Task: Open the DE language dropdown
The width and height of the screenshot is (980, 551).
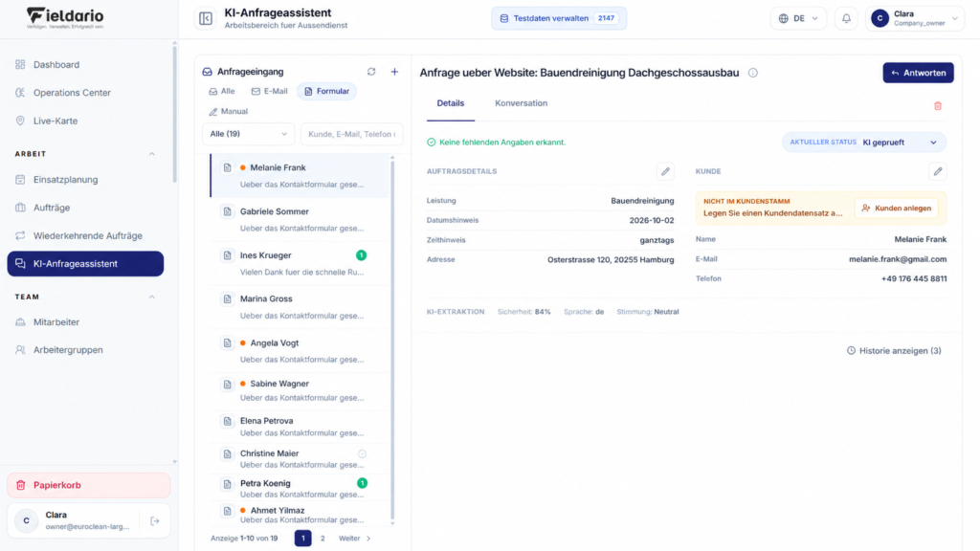Action: (798, 19)
